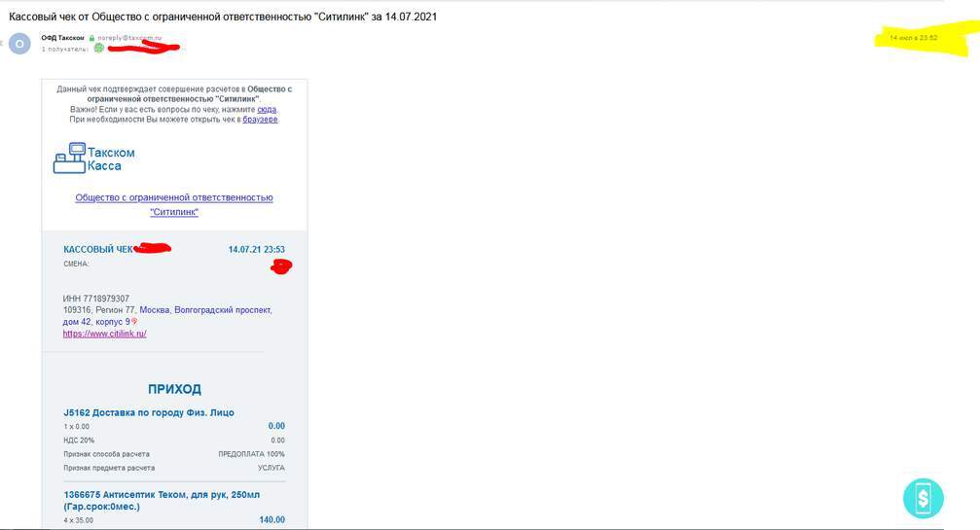Click the sender avatar circle
Screen dimensions: 980x530
pyautogui.click(x=19, y=43)
